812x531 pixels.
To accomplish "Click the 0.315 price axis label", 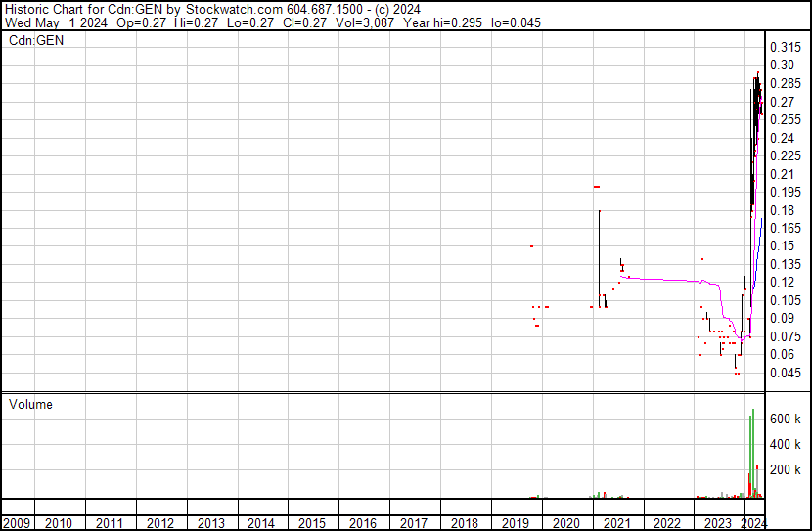I will [x=786, y=47].
